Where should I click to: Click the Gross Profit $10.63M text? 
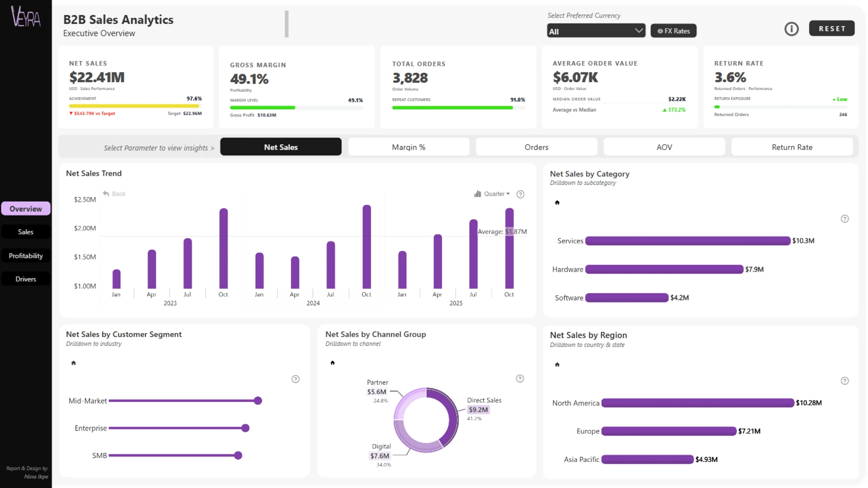[253, 115]
